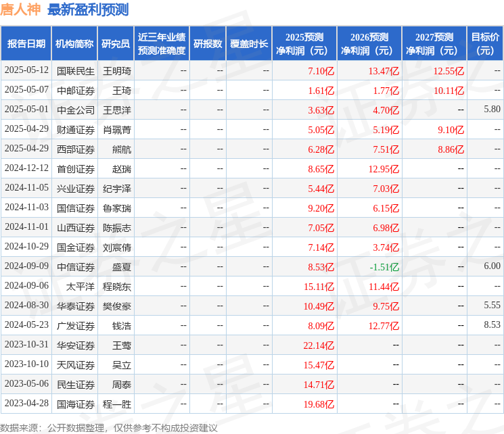Select institution 中金公司

[76, 110]
